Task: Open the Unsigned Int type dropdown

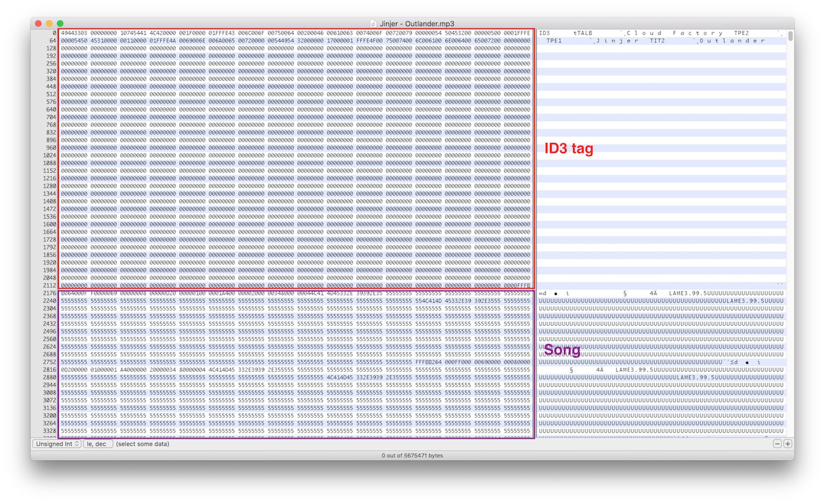Action: (x=57, y=444)
